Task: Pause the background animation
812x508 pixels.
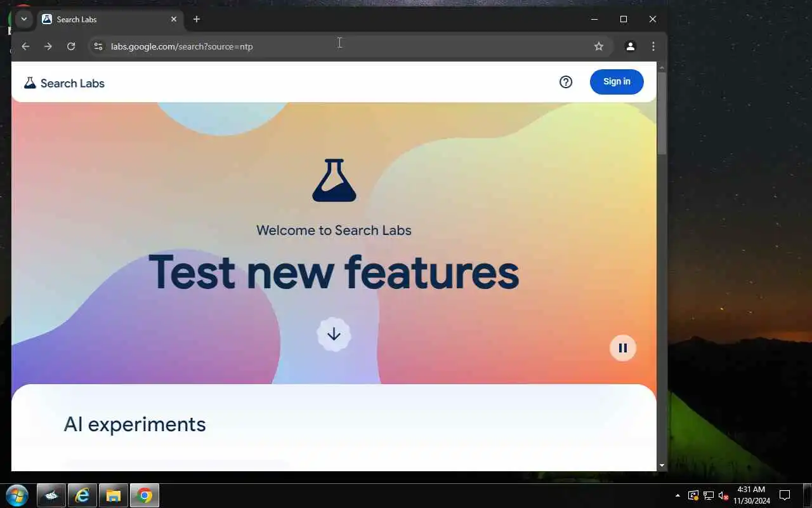Action: click(x=623, y=348)
